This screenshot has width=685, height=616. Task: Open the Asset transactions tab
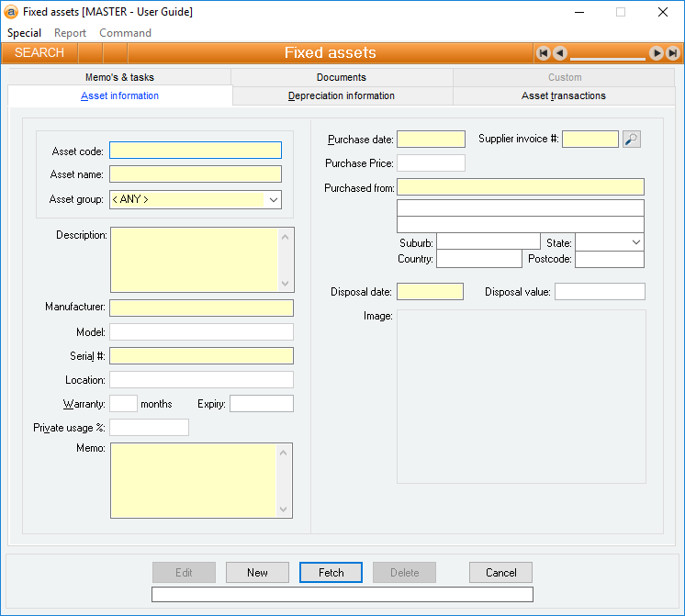[563, 95]
